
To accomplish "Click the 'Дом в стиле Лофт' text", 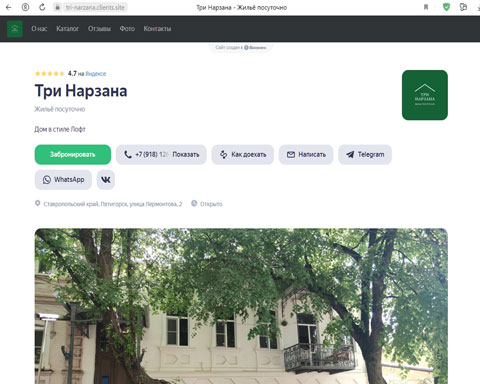I will (60, 129).
